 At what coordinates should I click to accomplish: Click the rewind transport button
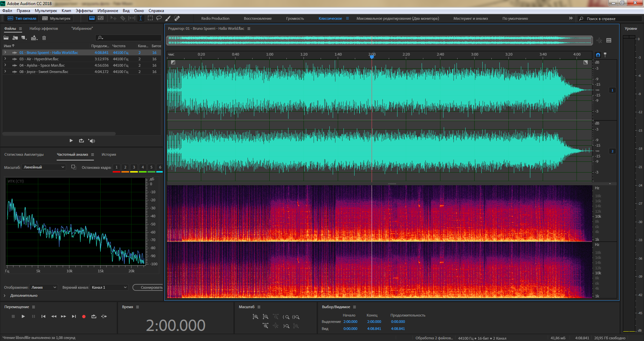click(x=54, y=317)
